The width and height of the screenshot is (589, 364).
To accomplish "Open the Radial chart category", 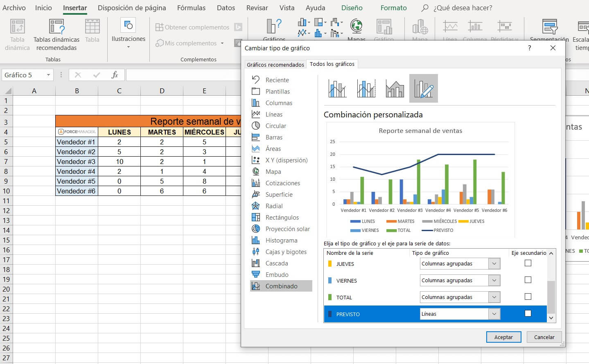I will 274,206.
